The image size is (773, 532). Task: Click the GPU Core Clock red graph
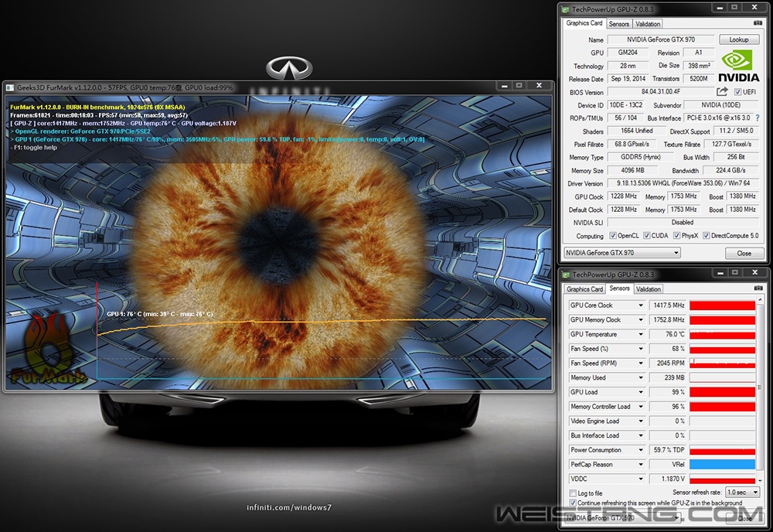click(722, 305)
